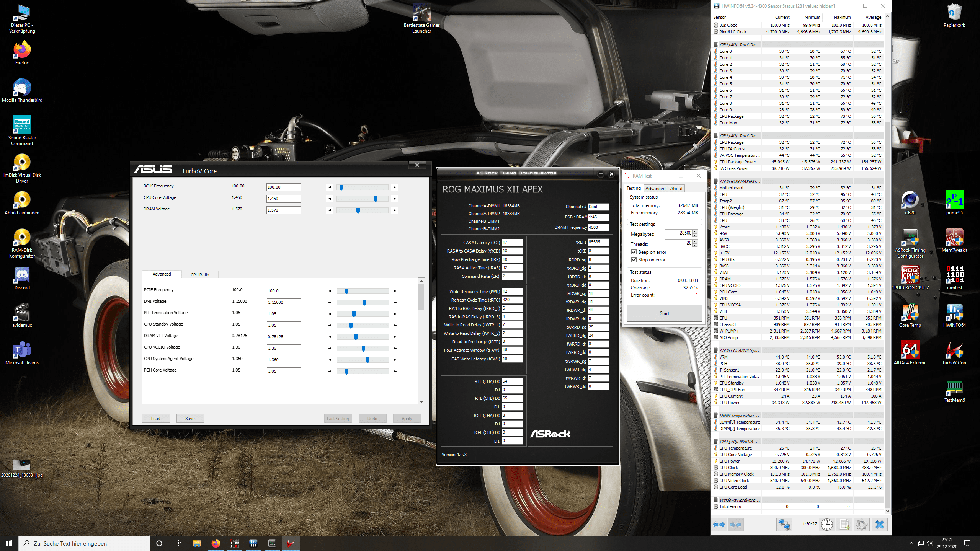The height and width of the screenshot is (551, 980).
Task: Click Apply button in TurboV Core
Action: 407,419
